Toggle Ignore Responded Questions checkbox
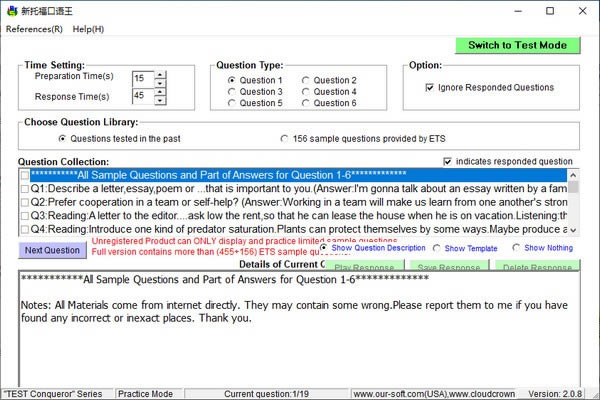The height and width of the screenshot is (400, 600). click(429, 88)
